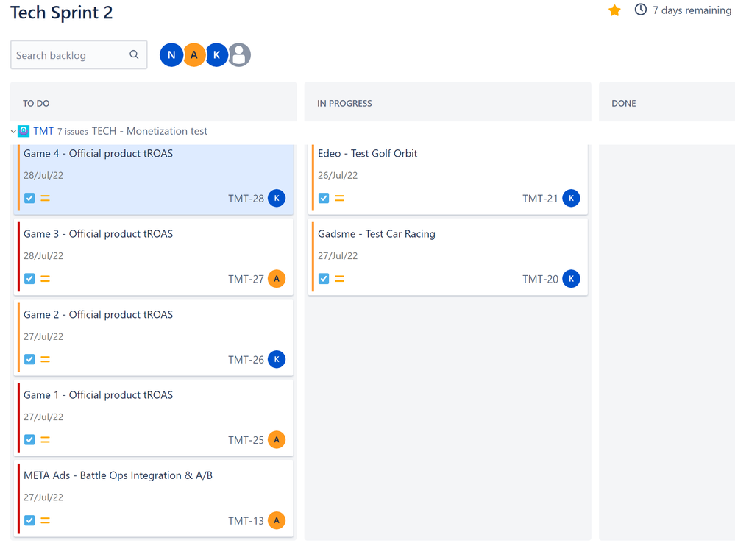
Task: Click the clock icon near days remaining
Action: click(640, 10)
